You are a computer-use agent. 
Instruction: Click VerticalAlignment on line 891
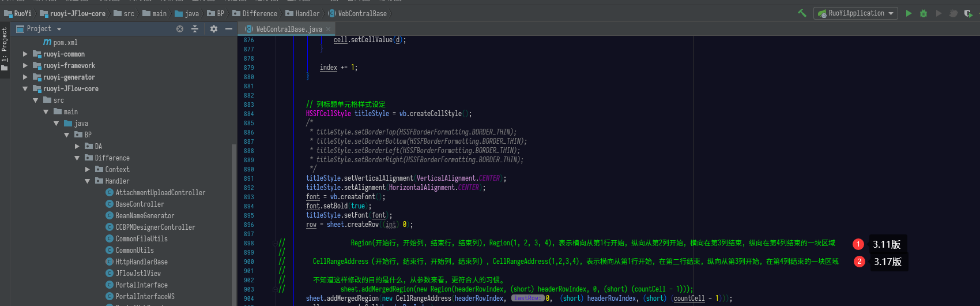(x=446, y=178)
